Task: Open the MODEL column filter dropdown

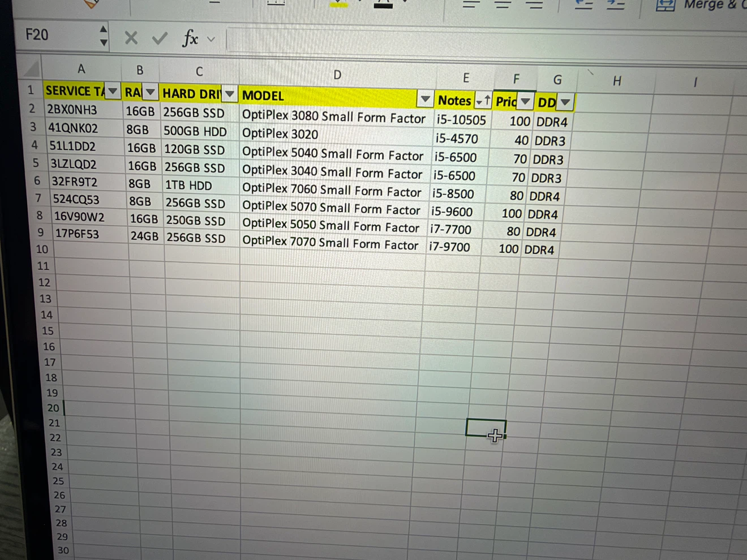Action: pos(425,100)
